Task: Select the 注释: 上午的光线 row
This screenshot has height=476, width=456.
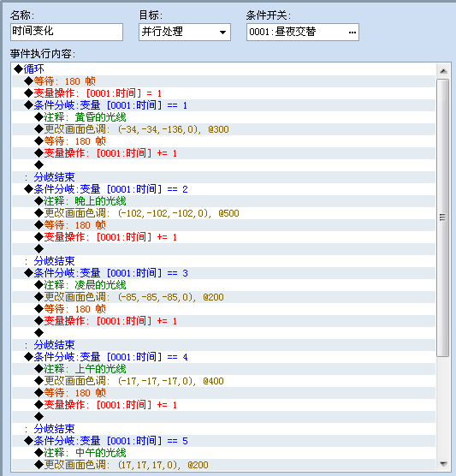Action: point(223,369)
